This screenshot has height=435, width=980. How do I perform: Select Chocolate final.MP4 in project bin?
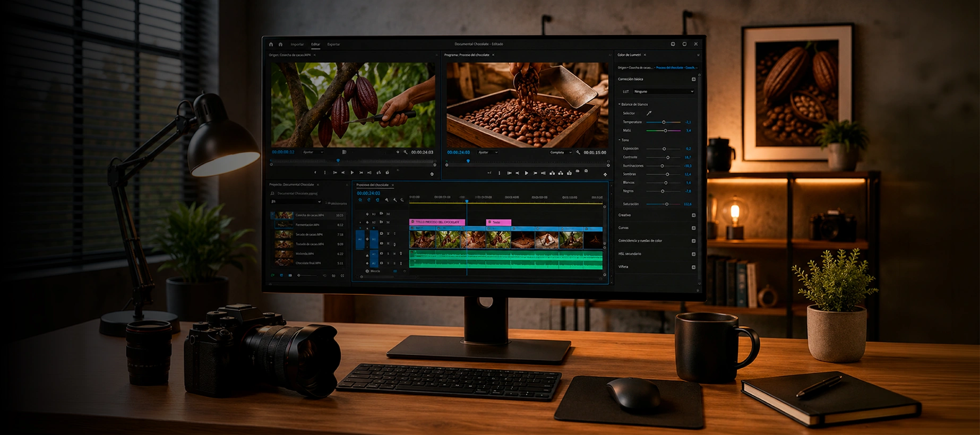pos(307,263)
